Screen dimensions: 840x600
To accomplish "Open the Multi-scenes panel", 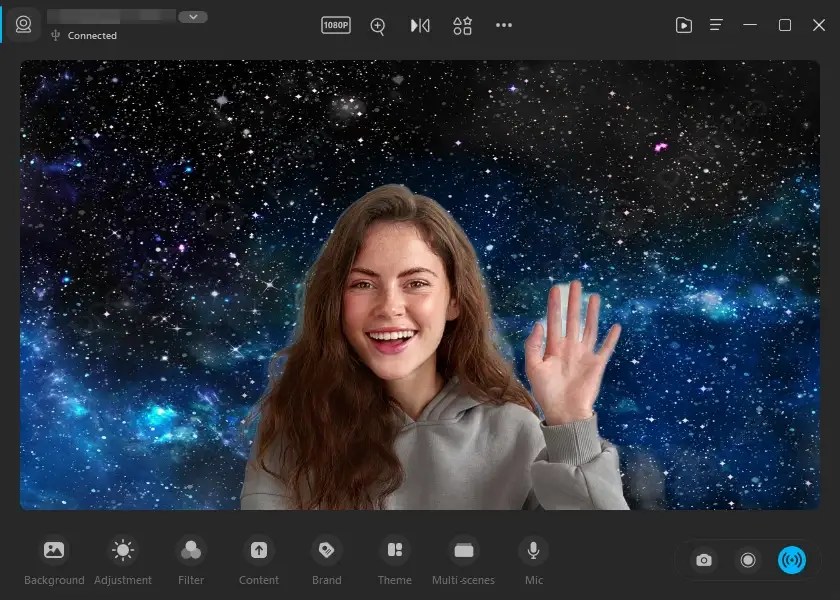I will 463,558.
